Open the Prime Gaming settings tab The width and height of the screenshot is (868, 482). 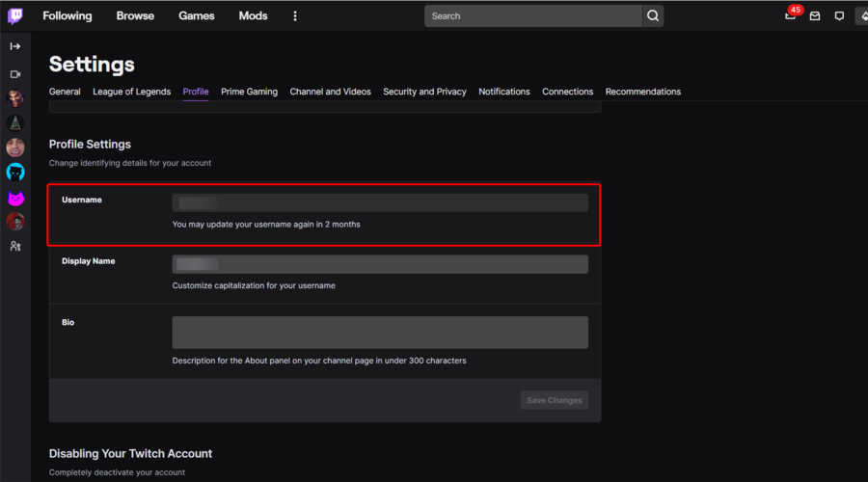click(249, 92)
